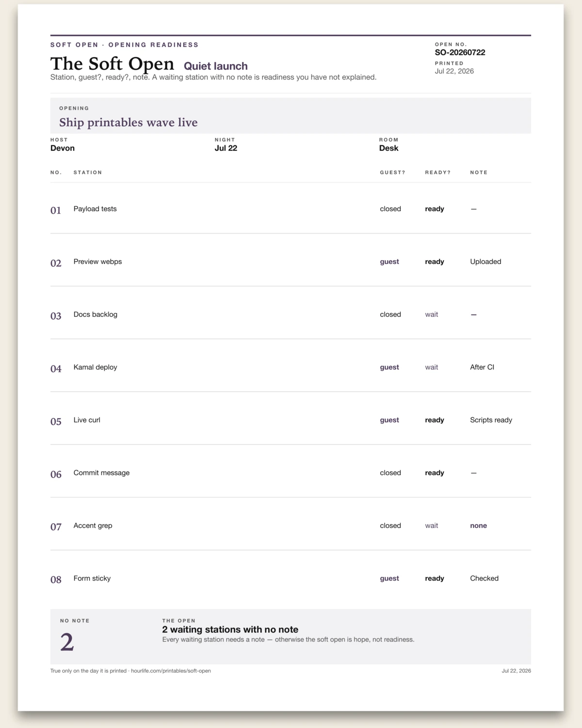Click the night value Jul 22
This screenshot has width=582, height=728.
[226, 148]
